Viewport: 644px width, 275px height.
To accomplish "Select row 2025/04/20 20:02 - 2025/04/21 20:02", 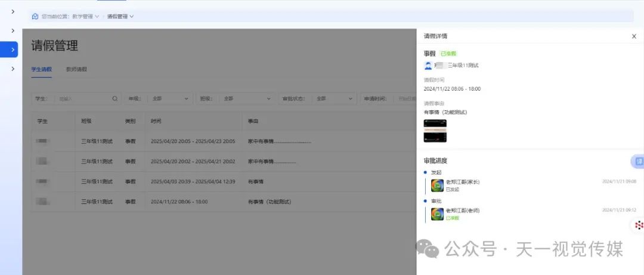I will click(224, 162).
